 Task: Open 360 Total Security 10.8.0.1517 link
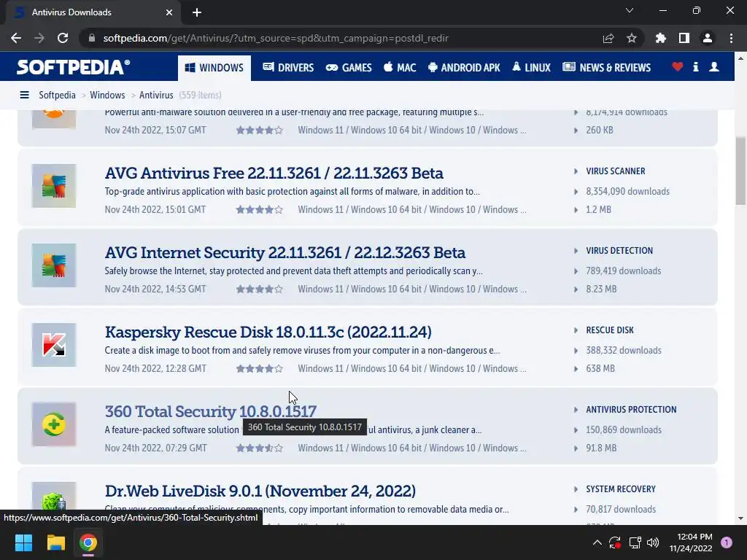tap(211, 411)
